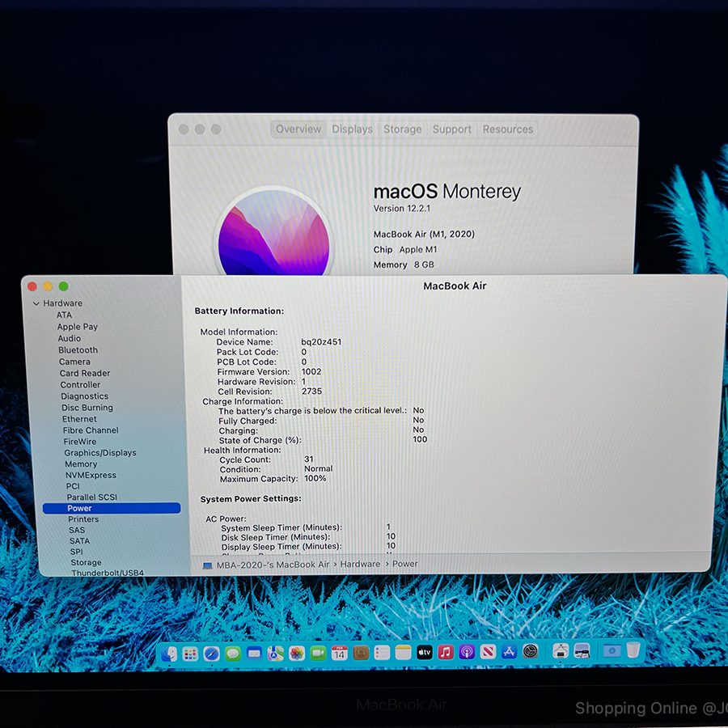Click the Cycle Count value 31
Viewport: 728px width, 728px height.
coord(309,459)
